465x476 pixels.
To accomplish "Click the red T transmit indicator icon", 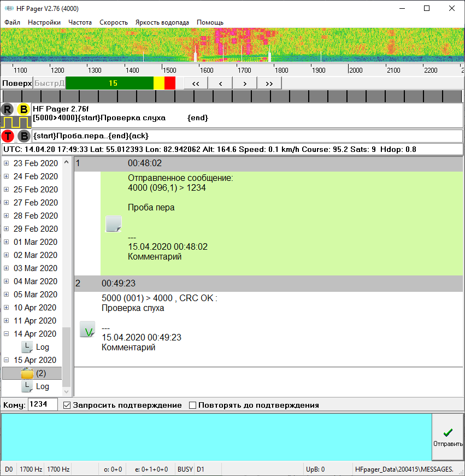I will pyautogui.click(x=8, y=136).
